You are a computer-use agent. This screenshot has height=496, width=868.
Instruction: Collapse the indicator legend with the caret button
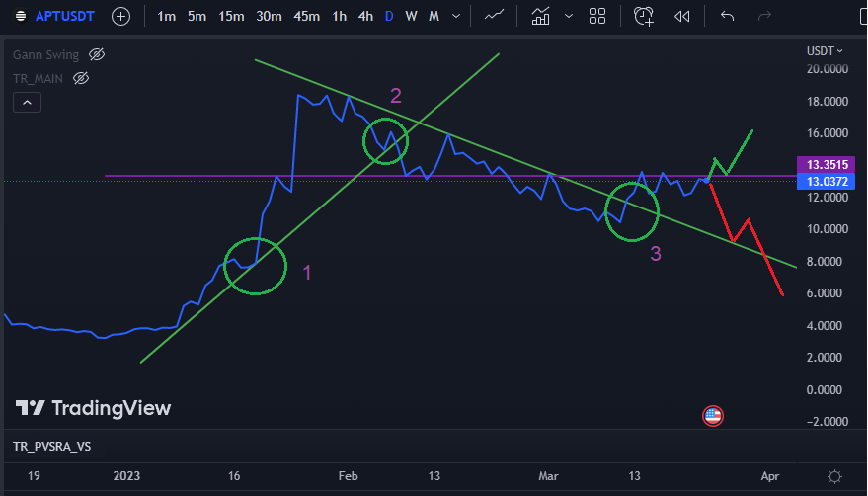[27, 103]
